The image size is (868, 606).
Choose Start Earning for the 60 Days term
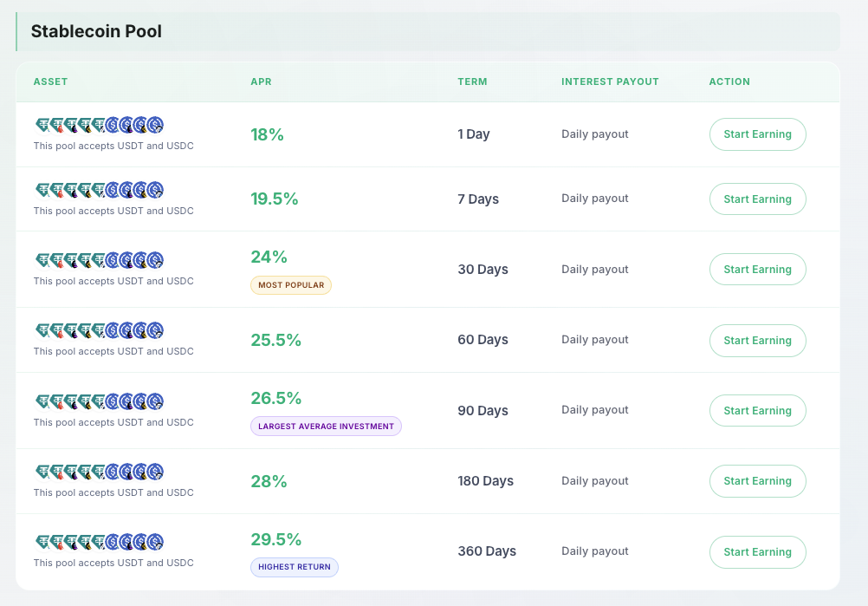pyautogui.click(x=757, y=340)
